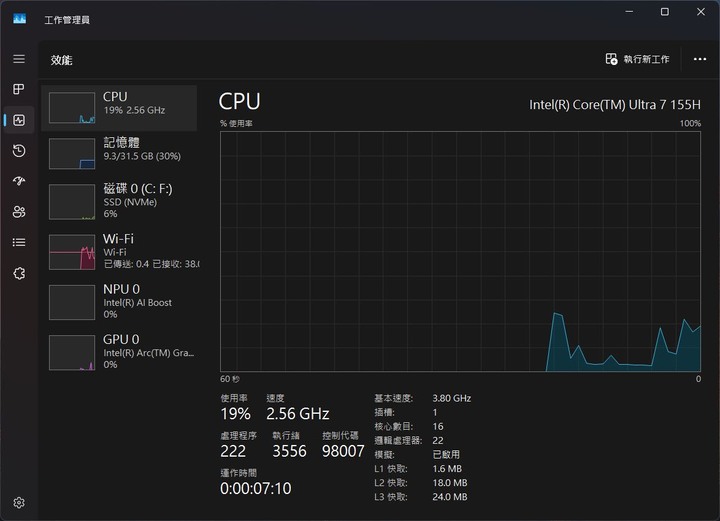This screenshot has width=720, height=521.
Task: Click the 執行新工作 button
Action: [637, 59]
